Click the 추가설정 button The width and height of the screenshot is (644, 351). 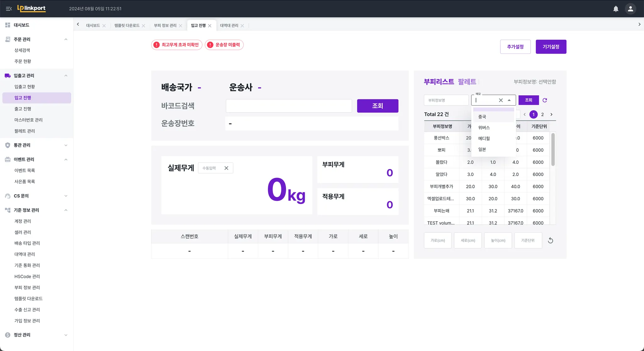click(x=515, y=47)
